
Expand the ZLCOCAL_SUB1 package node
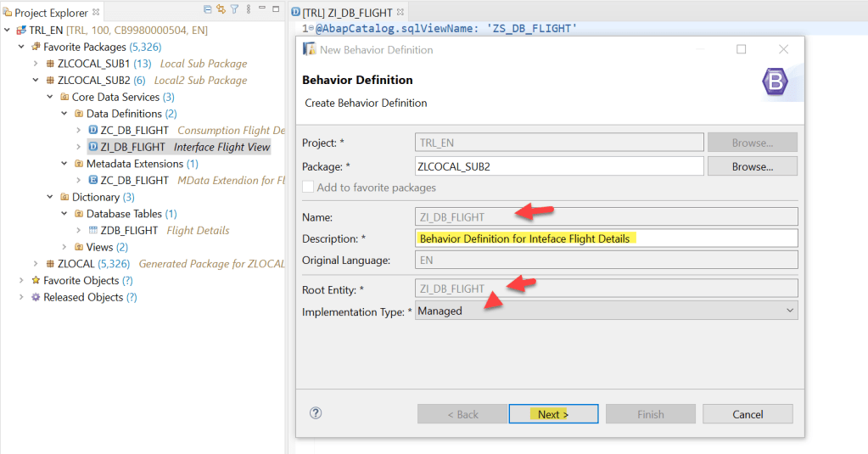pos(36,64)
